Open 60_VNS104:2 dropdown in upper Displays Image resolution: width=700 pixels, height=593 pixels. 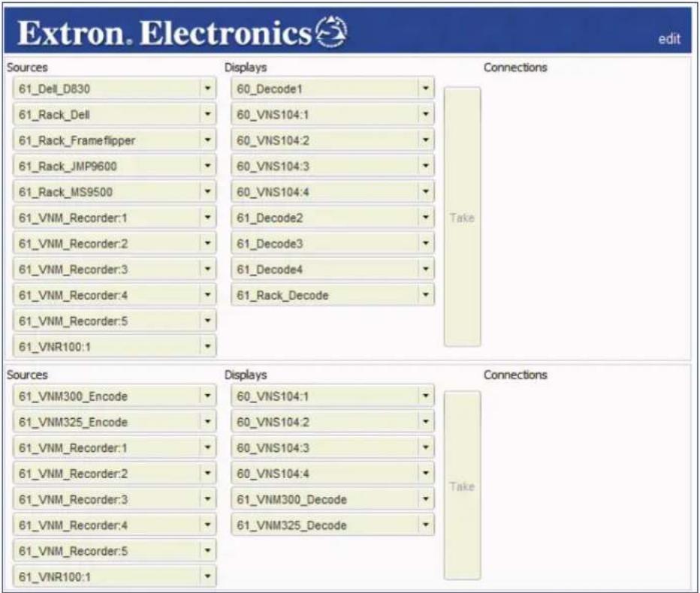pos(426,140)
